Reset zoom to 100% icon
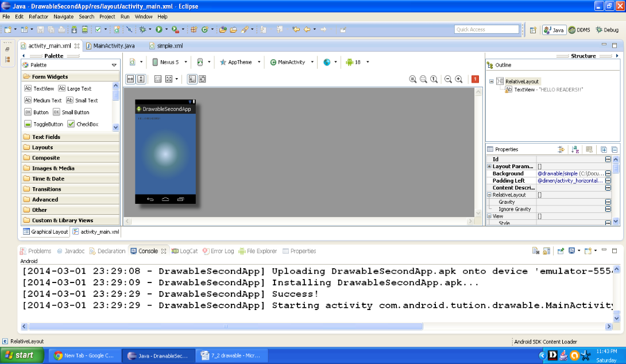626x364 pixels. pos(434,79)
